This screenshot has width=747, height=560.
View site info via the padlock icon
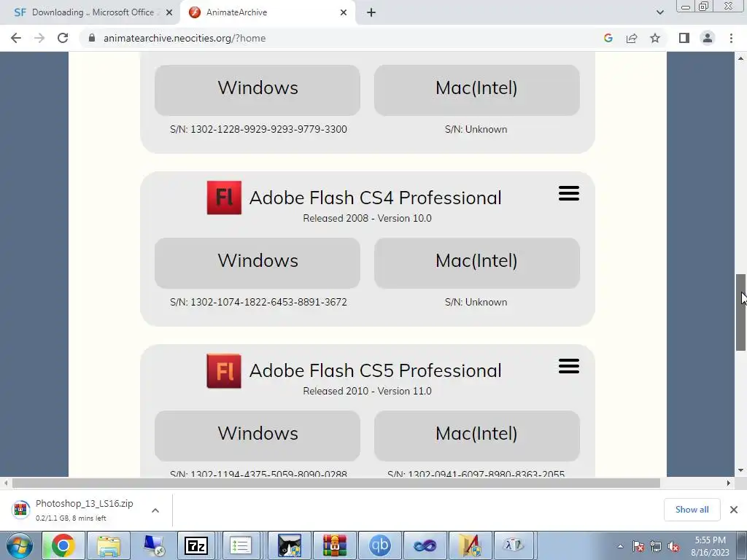tap(92, 38)
